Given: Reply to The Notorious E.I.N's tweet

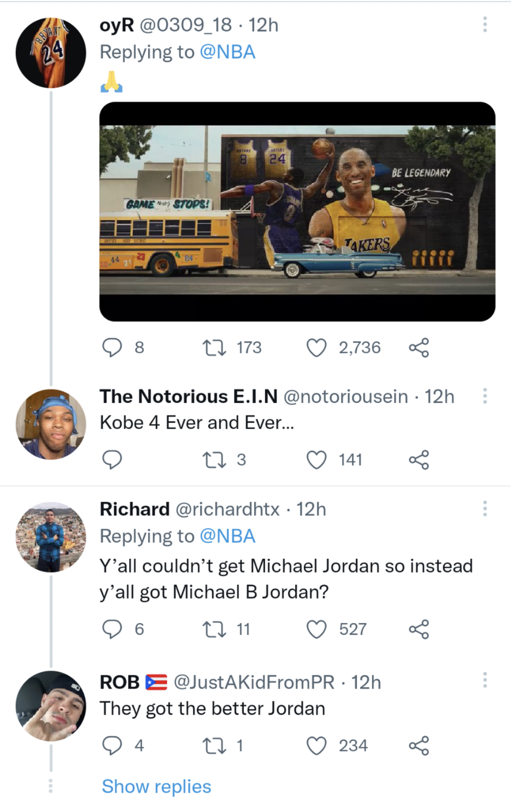Looking at the screenshot, I should [112, 460].
